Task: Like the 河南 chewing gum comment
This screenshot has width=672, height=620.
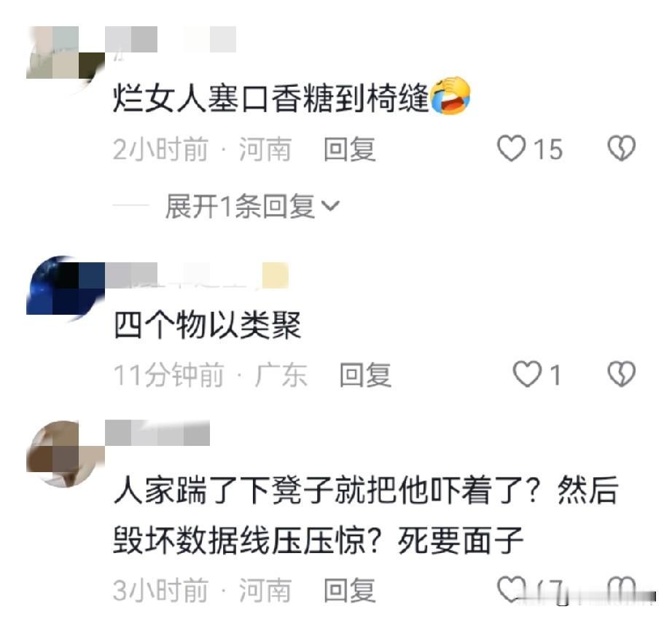Action: 511,149
